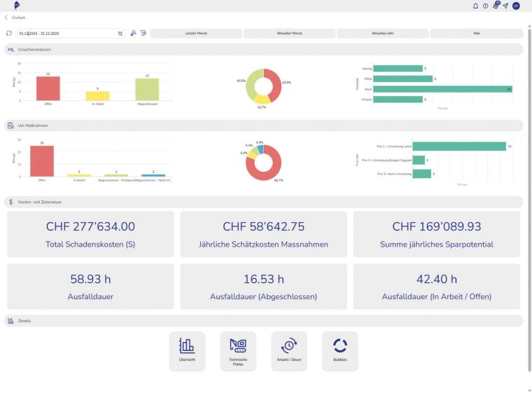
Task: Click the refresh icon beside date field
Action: [9, 33]
